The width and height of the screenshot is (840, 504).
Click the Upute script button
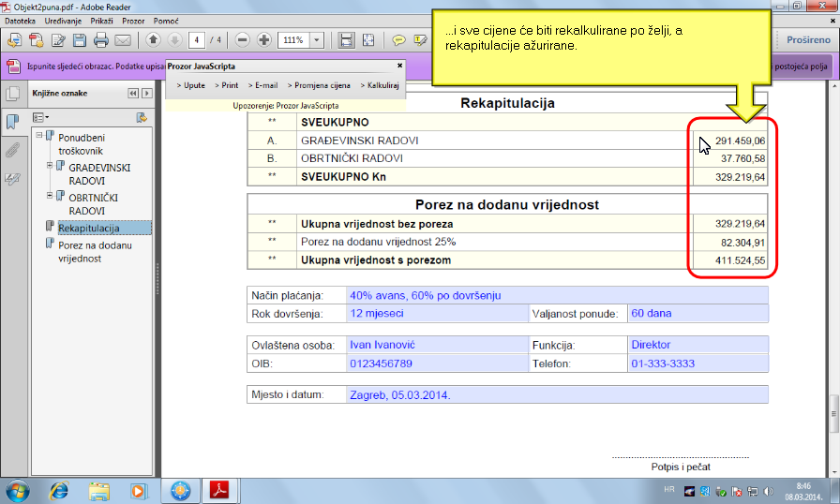coord(190,85)
